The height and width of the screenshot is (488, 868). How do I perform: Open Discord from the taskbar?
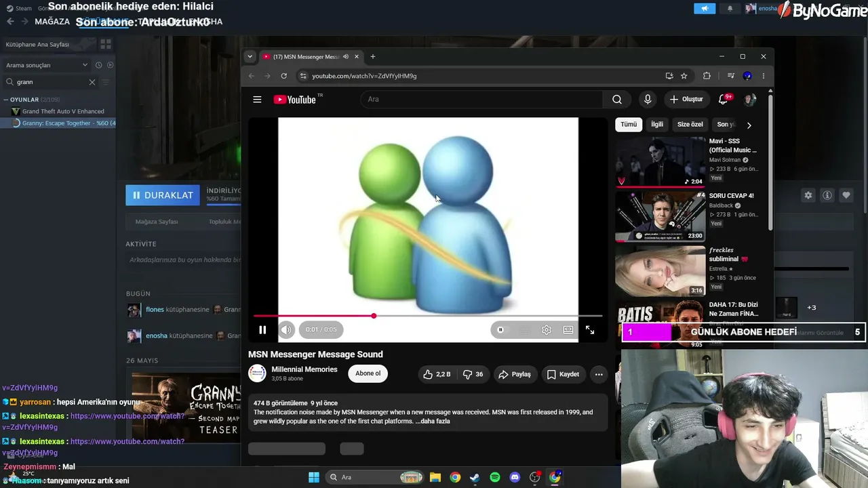515,477
